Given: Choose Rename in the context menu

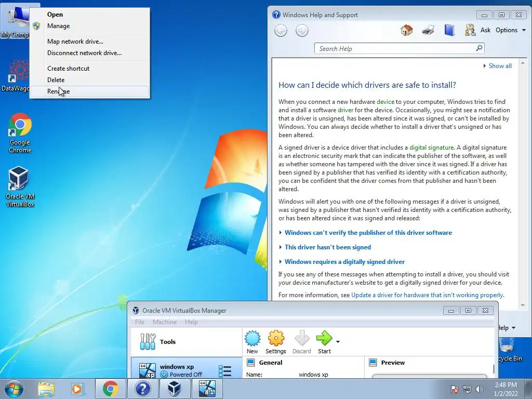Looking at the screenshot, I should [x=89, y=91].
